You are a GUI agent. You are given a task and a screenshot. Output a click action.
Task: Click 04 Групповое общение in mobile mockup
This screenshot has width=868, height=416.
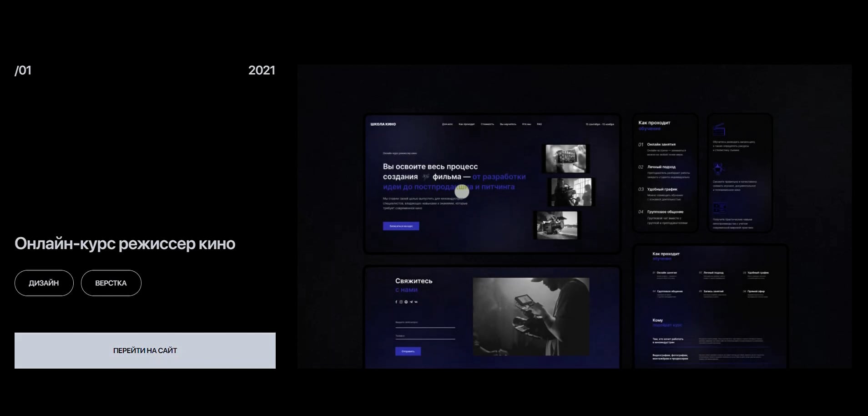click(x=661, y=212)
